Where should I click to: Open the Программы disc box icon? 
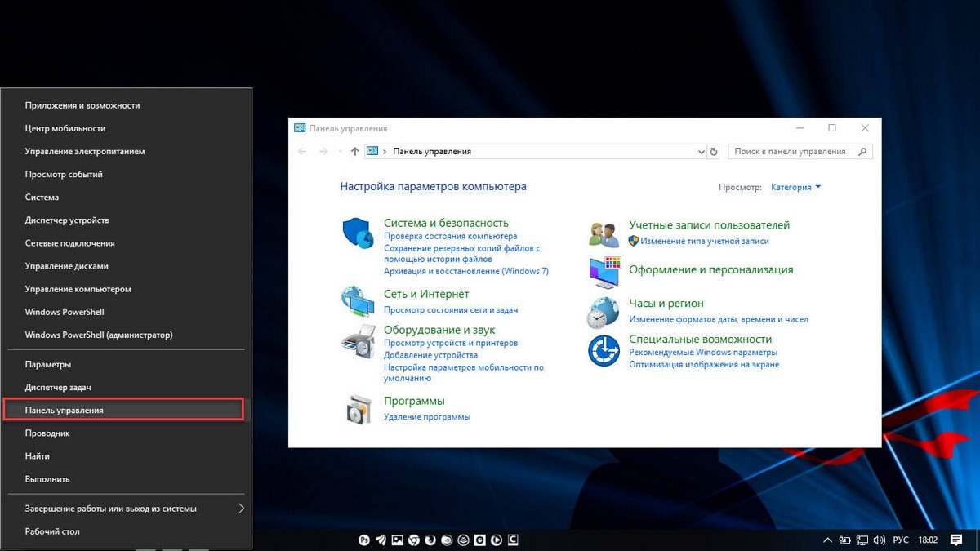pos(359,409)
